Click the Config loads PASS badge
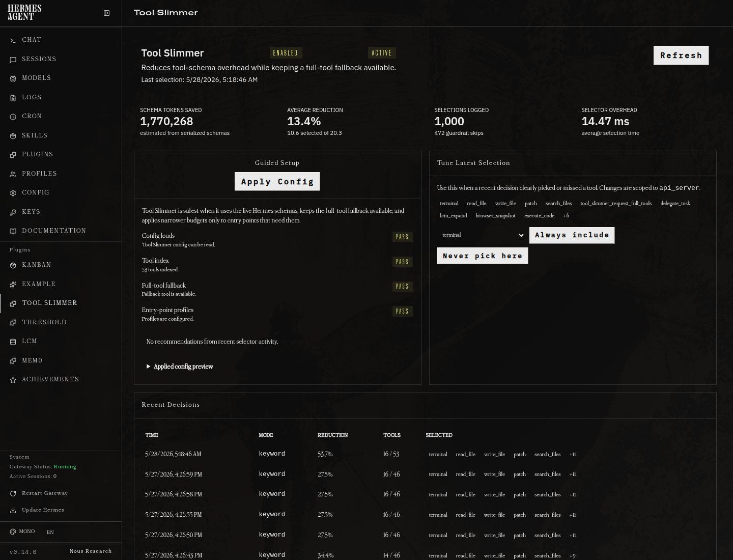This screenshot has height=560, width=733. 403,237
